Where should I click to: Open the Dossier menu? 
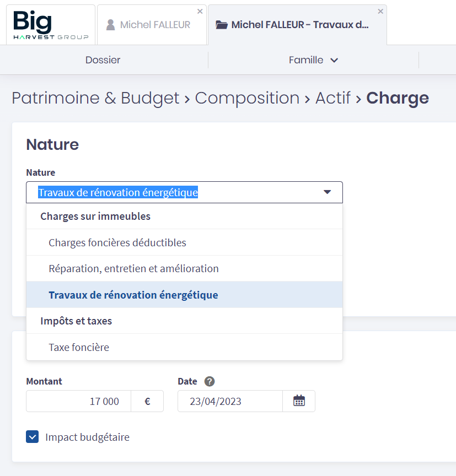point(103,60)
